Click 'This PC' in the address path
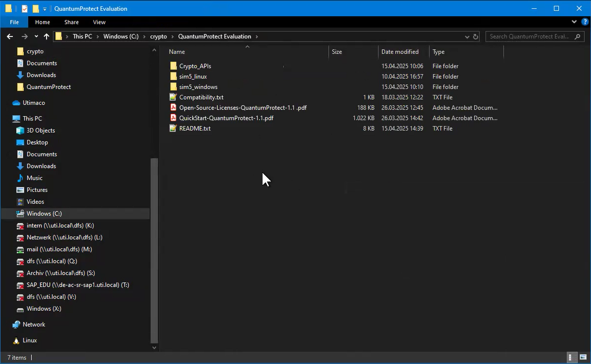Screen dimensions: 591x364 click(82, 36)
